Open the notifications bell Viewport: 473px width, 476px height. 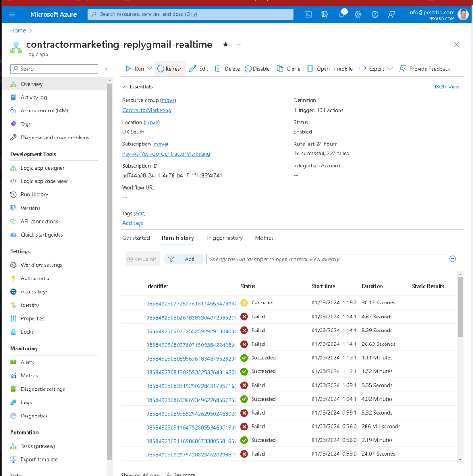[x=342, y=14]
